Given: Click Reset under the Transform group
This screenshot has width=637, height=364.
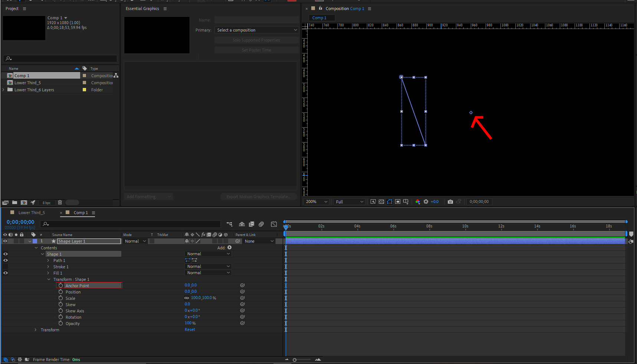Looking at the screenshot, I should [190, 329].
